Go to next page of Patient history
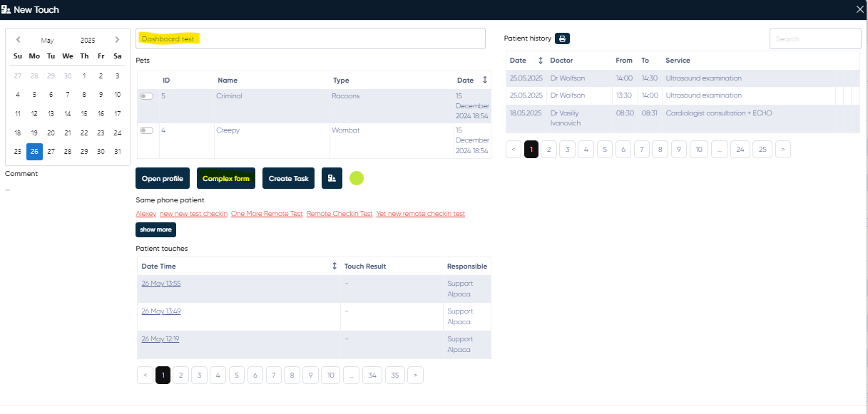Viewport: 868px width, 414px height. 782,149
